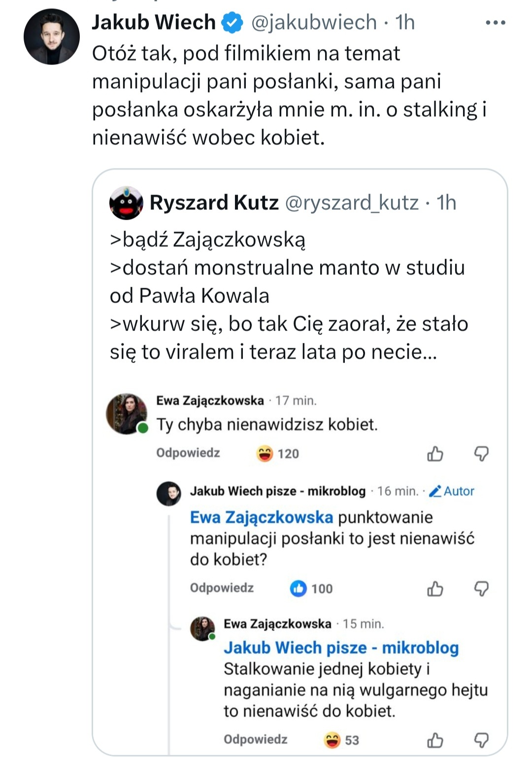Like Ewa Zajączkowska's first comment

pyautogui.click(x=435, y=454)
